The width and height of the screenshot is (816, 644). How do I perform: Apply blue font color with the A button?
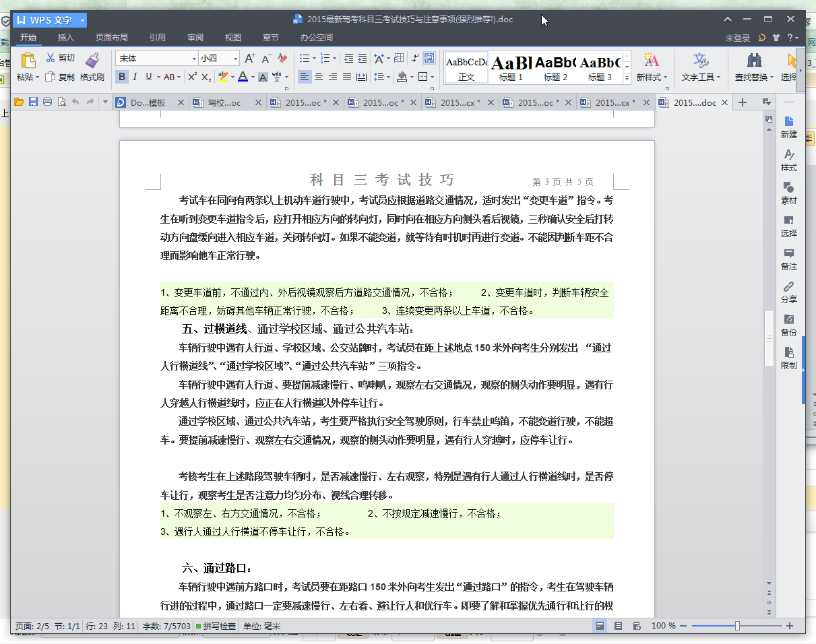tap(243, 77)
